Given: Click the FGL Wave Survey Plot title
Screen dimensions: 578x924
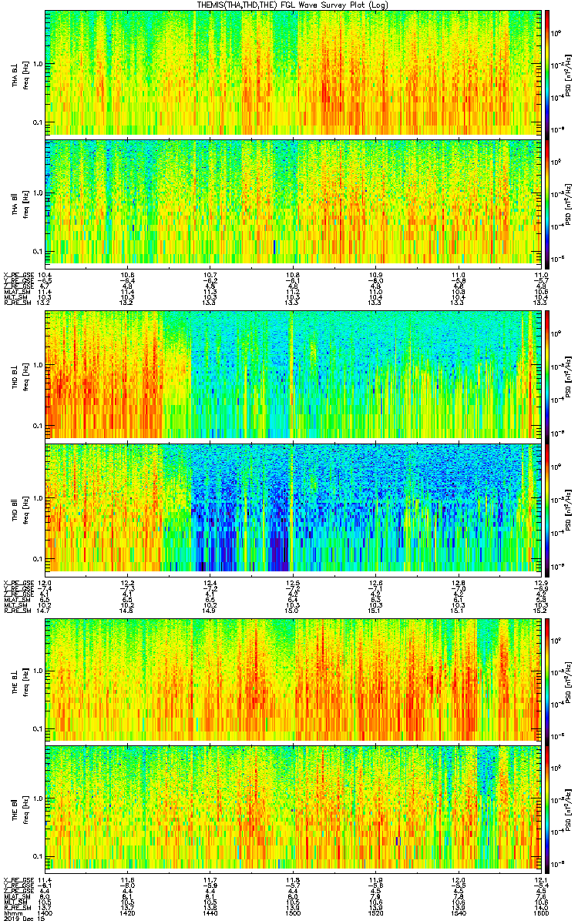Looking at the screenshot, I should pyautogui.click(x=292, y=5).
